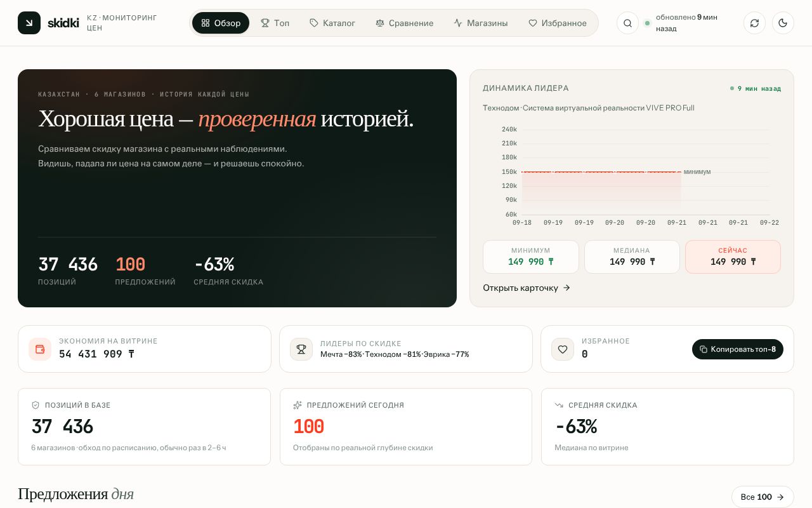The width and height of the screenshot is (812, 508).
Task: Click the 'Динамика лидера' panel title
Action: coord(526,88)
